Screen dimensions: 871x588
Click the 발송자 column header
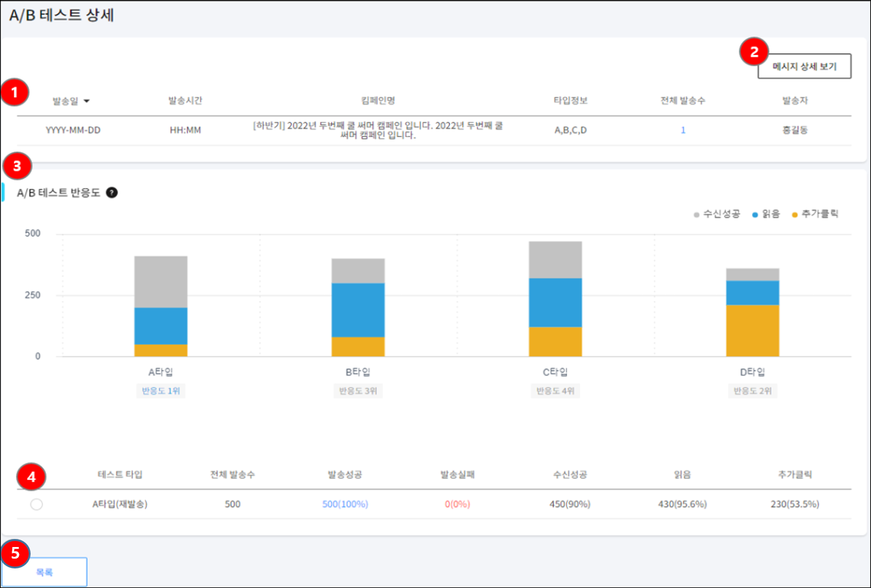click(794, 100)
